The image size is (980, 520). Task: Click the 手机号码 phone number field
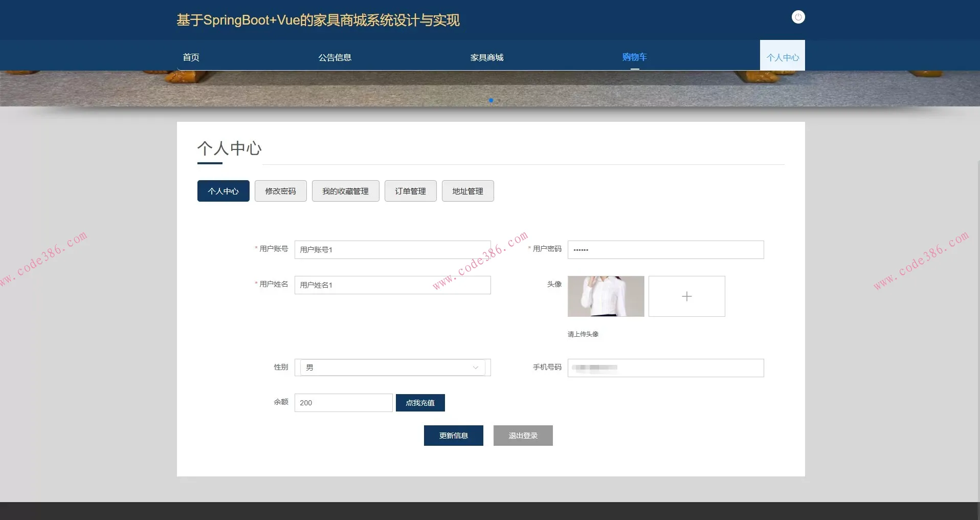tap(664, 367)
